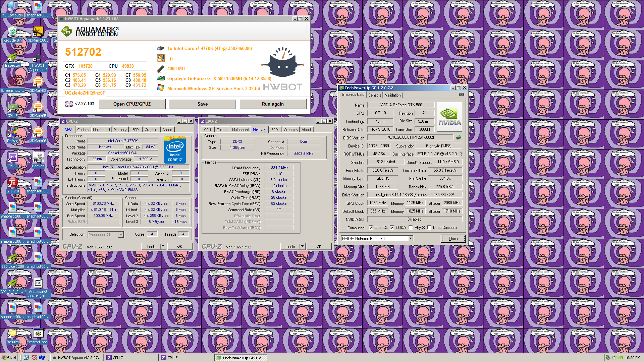Open Graphics tab in right CPU-Z
The height and width of the screenshot is (362, 644).
[291, 130]
